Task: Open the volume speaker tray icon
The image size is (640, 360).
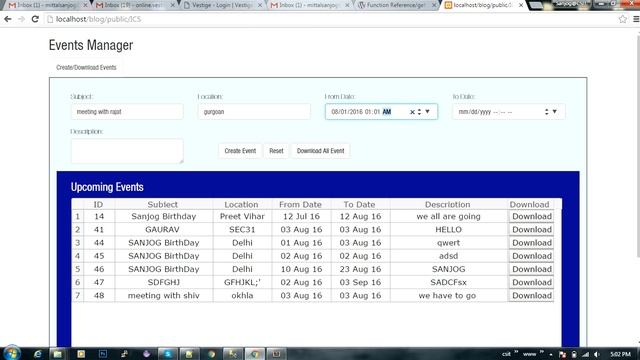Action: point(596,354)
